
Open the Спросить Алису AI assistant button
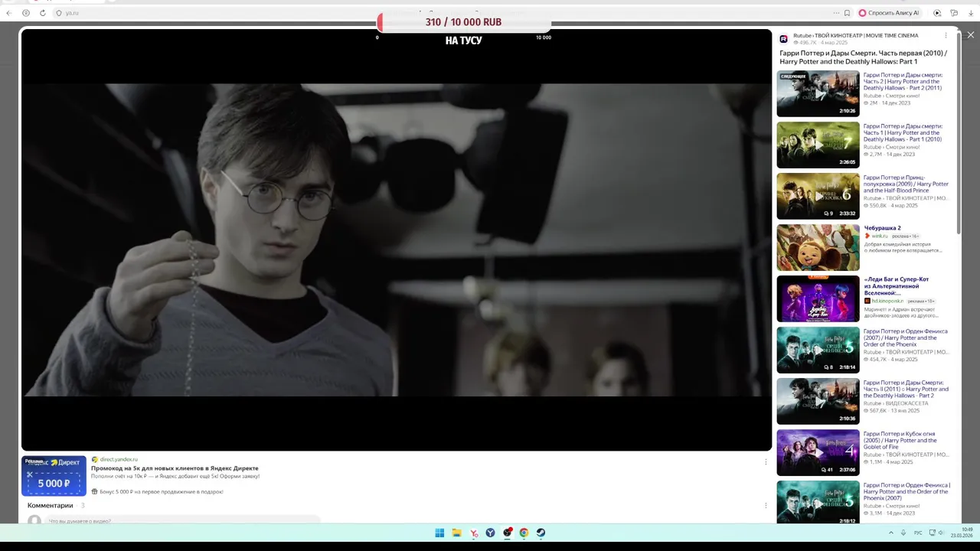(888, 13)
